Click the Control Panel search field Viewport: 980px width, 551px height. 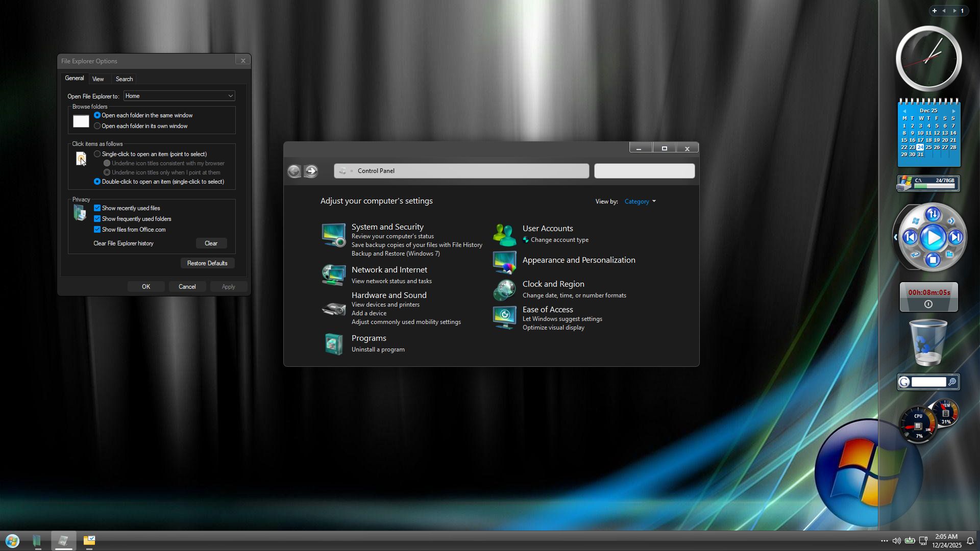(644, 171)
